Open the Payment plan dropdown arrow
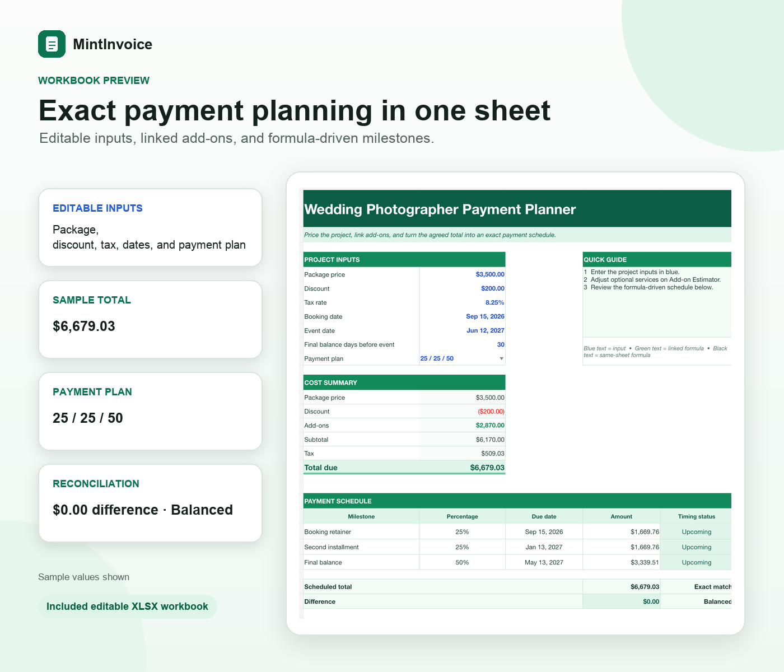The image size is (784, 672). (501, 358)
